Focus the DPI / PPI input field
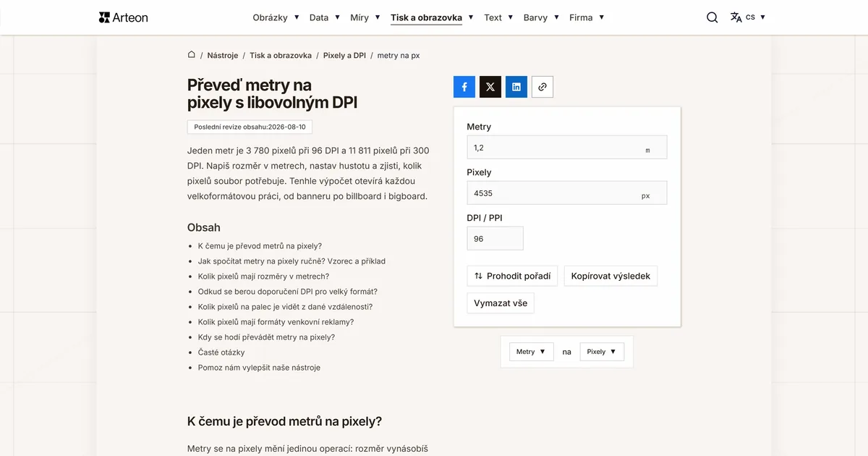Screen dimensions: 868x456 (495, 239)
